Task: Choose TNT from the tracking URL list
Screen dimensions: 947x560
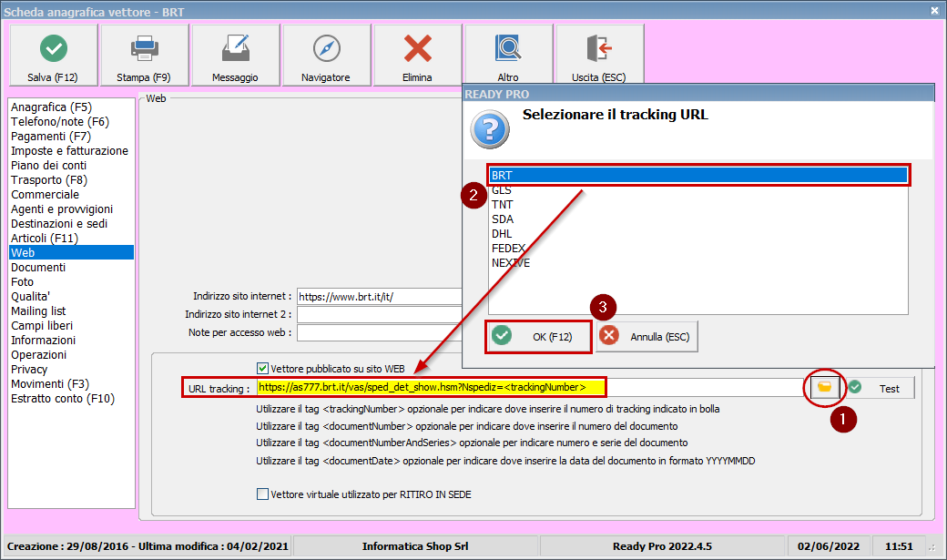Action: point(698,204)
